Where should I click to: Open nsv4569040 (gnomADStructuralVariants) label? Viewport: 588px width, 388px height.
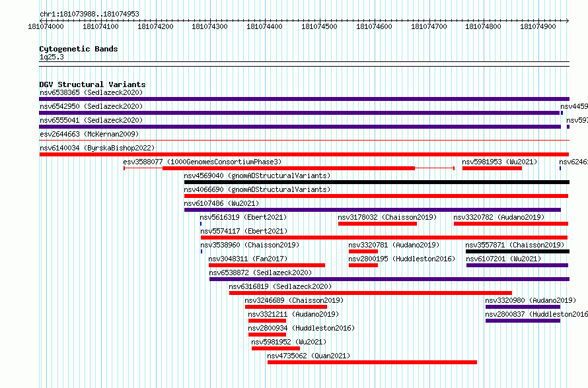coord(257,176)
